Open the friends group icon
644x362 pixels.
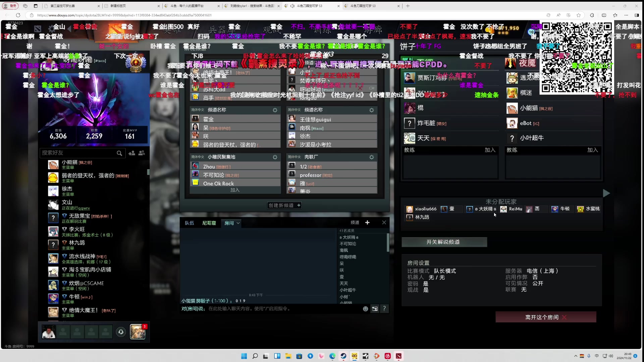[142, 153]
